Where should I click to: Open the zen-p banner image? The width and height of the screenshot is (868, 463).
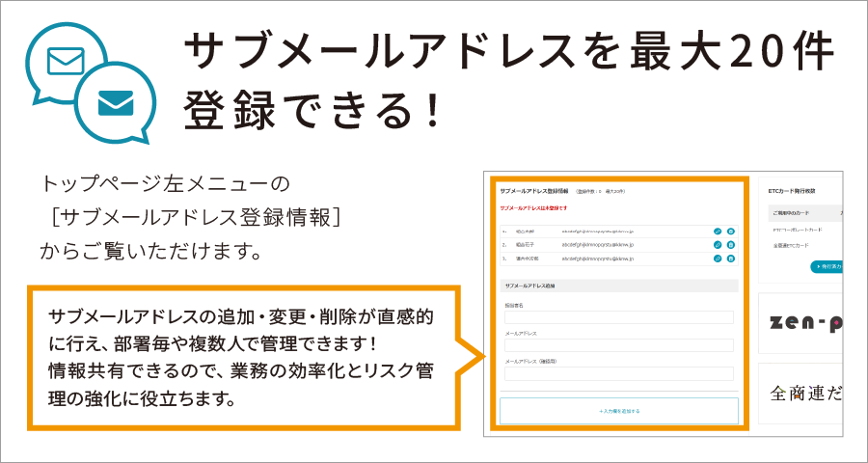[x=801, y=322]
